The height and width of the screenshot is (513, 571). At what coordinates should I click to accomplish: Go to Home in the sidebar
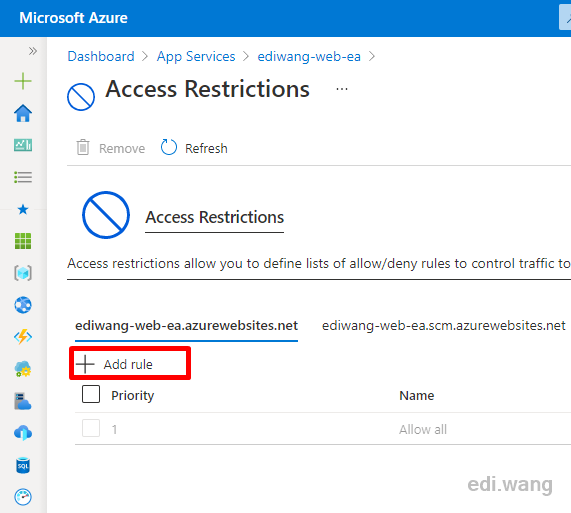click(x=23, y=113)
